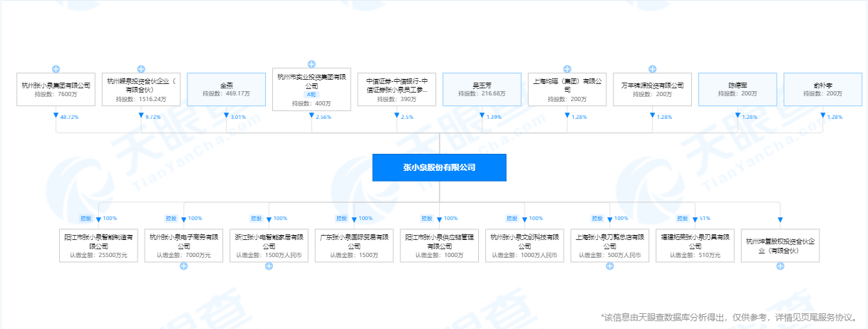Click 控股 tag above 福建拓荣张小泉刀具
This screenshot has height=329, width=868.
(683, 218)
